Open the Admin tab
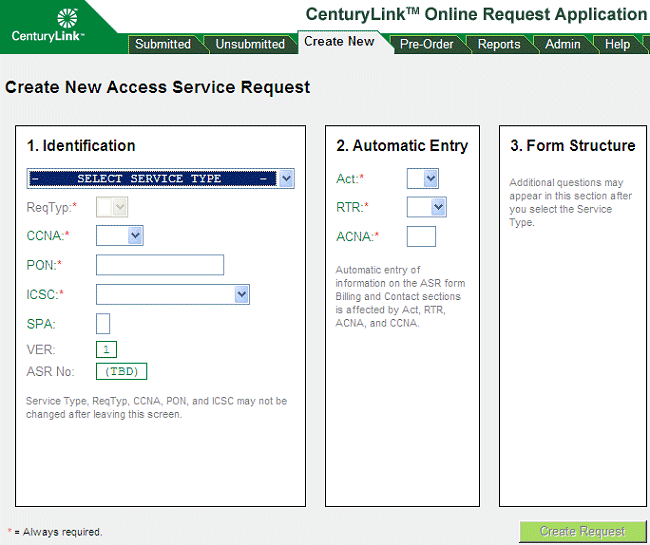Screen dimensions: 650x545 (x=562, y=44)
